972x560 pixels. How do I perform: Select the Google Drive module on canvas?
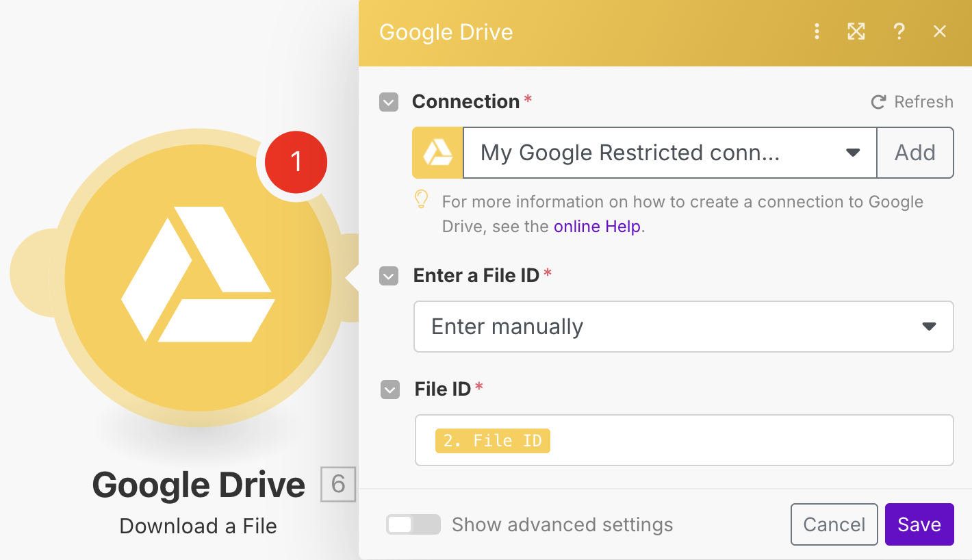click(199, 277)
